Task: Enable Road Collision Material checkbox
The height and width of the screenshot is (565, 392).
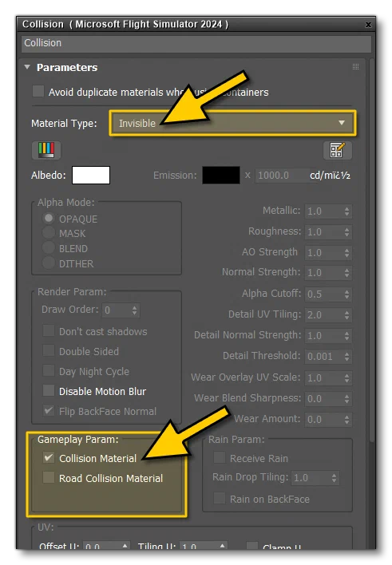Action: 49,477
